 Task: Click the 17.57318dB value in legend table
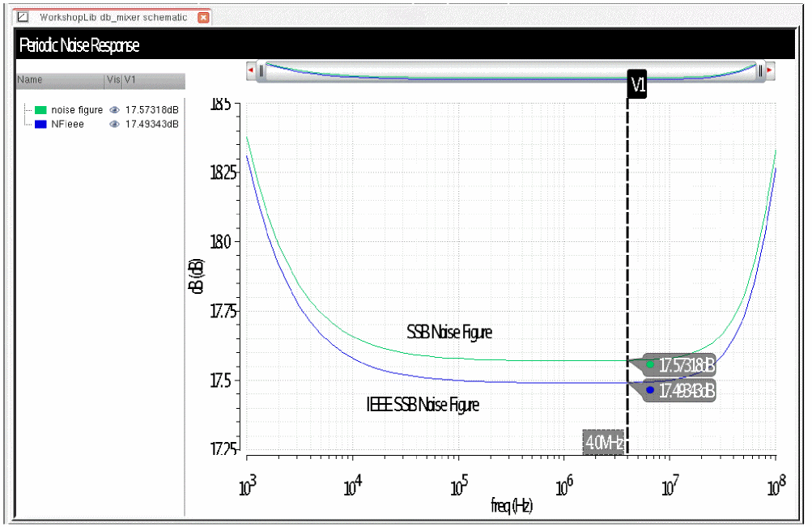pyautogui.click(x=151, y=110)
